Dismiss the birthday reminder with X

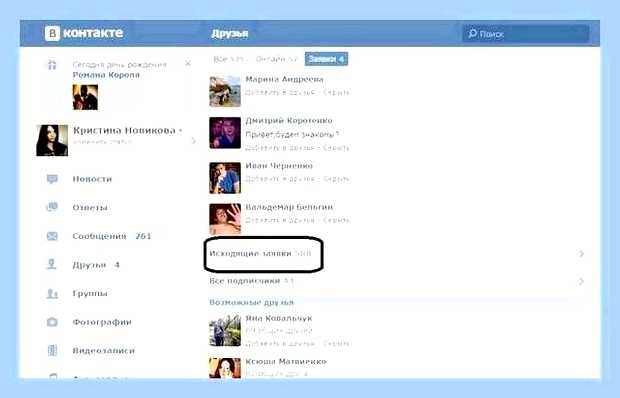[x=188, y=63]
